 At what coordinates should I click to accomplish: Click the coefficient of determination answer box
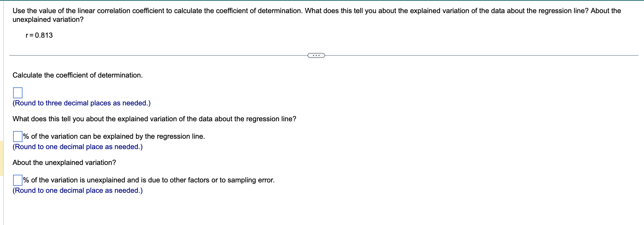point(17,93)
